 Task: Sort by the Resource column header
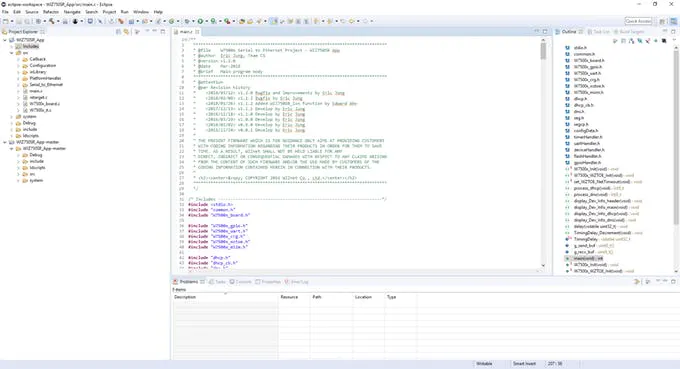coord(294,297)
